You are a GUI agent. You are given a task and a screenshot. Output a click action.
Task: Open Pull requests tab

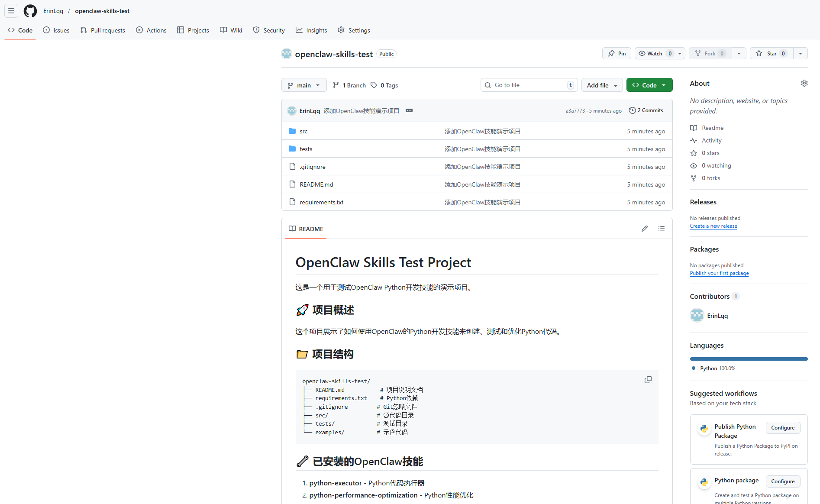(103, 30)
